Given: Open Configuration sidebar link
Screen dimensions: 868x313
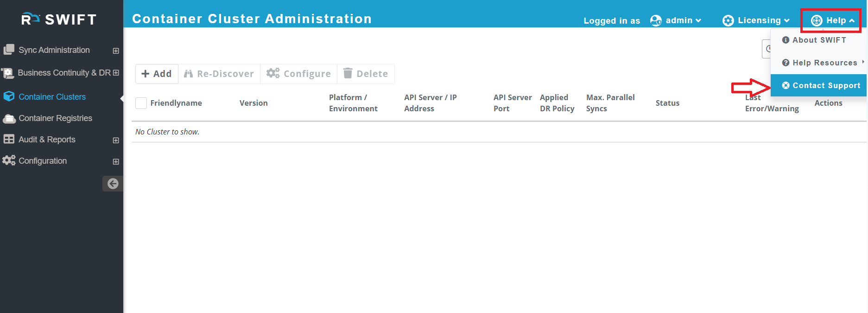Looking at the screenshot, I should (43, 160).
